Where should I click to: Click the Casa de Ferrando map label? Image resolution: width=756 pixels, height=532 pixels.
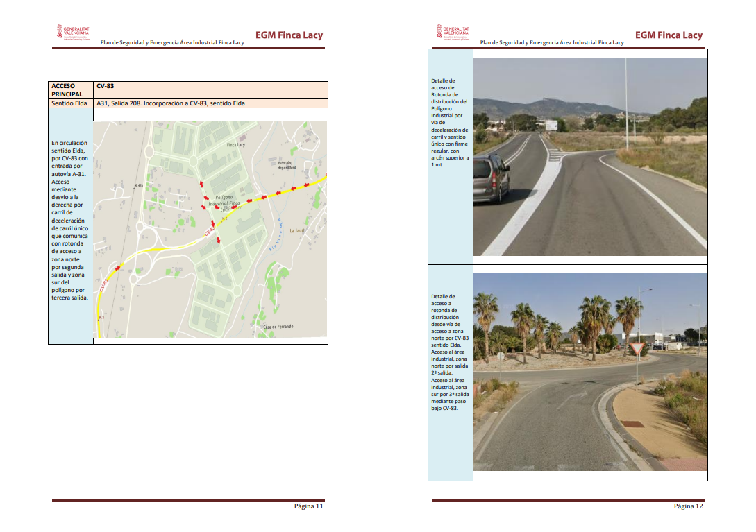278,326
